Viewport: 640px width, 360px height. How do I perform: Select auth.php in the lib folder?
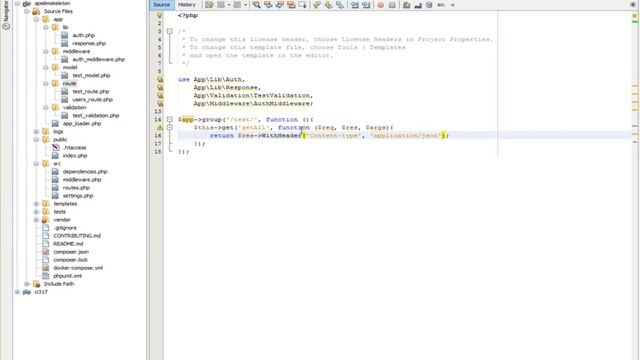(x=83, y=35)
